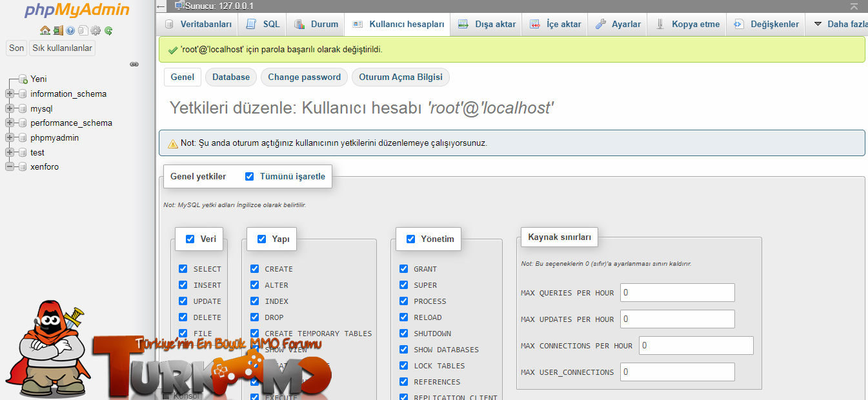Open navigation panel settings gear icon
This screenshot has width=868, height=400.
[96, 30]
